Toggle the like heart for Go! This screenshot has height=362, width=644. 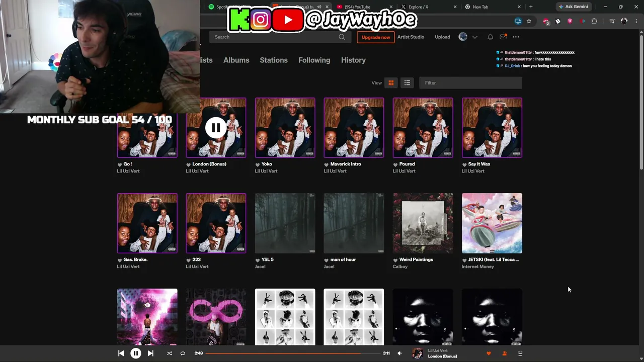[x=120, y=164]
